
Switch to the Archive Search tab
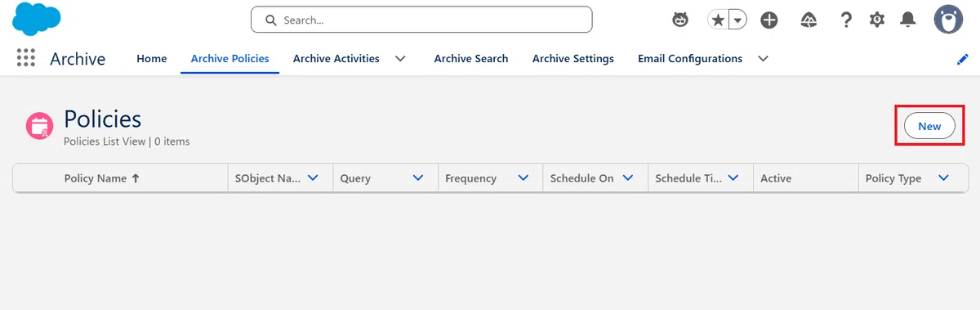point(471,59)
